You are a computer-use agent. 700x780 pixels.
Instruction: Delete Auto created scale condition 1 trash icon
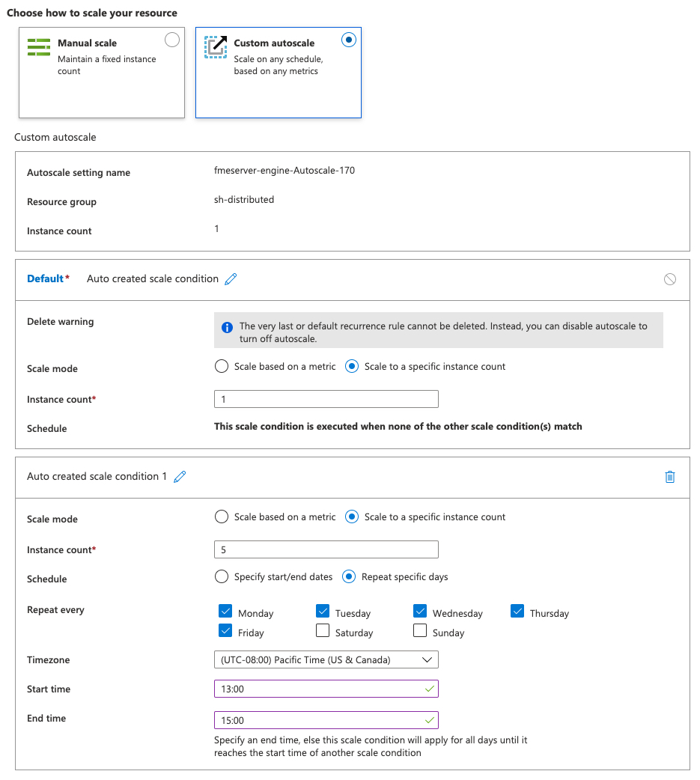point(669,477)
